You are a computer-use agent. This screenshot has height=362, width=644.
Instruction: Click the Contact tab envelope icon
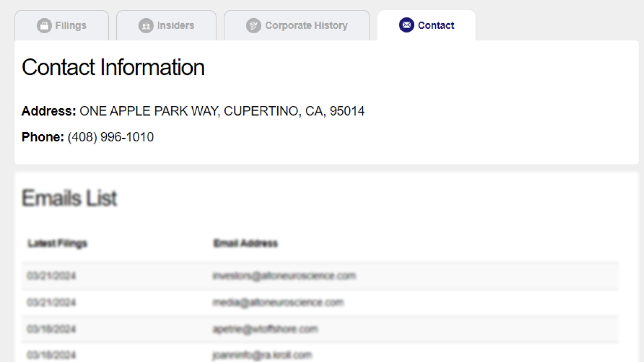tap(407, 25)
